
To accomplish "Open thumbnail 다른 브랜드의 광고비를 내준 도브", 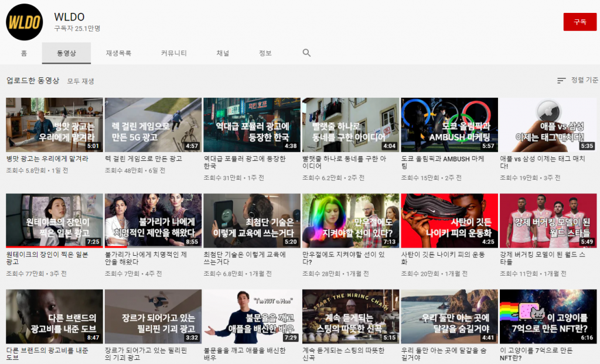I will point(54,316).
